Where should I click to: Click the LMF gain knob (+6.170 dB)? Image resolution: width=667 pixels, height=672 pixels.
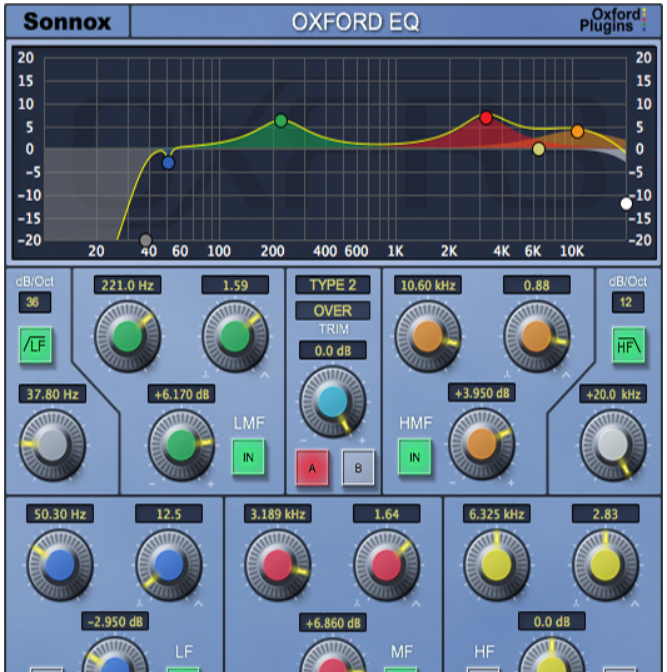click(181, 445)
